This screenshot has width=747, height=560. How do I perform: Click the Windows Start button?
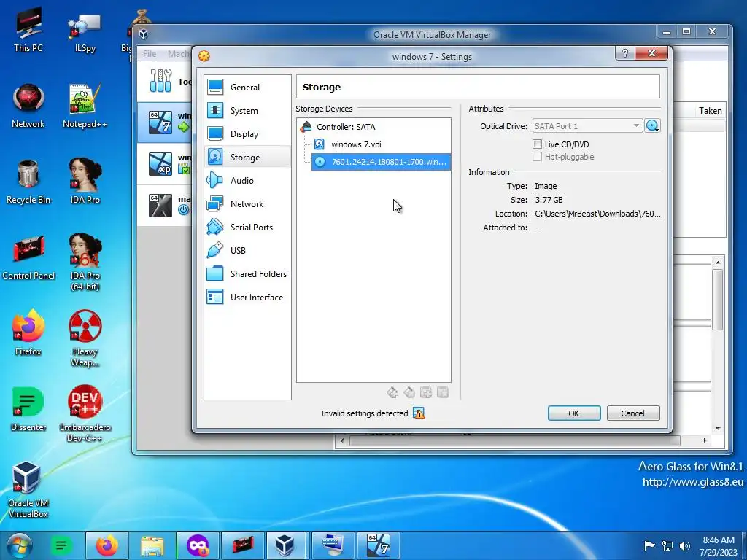pyautogui.click(x=20, y=545)
